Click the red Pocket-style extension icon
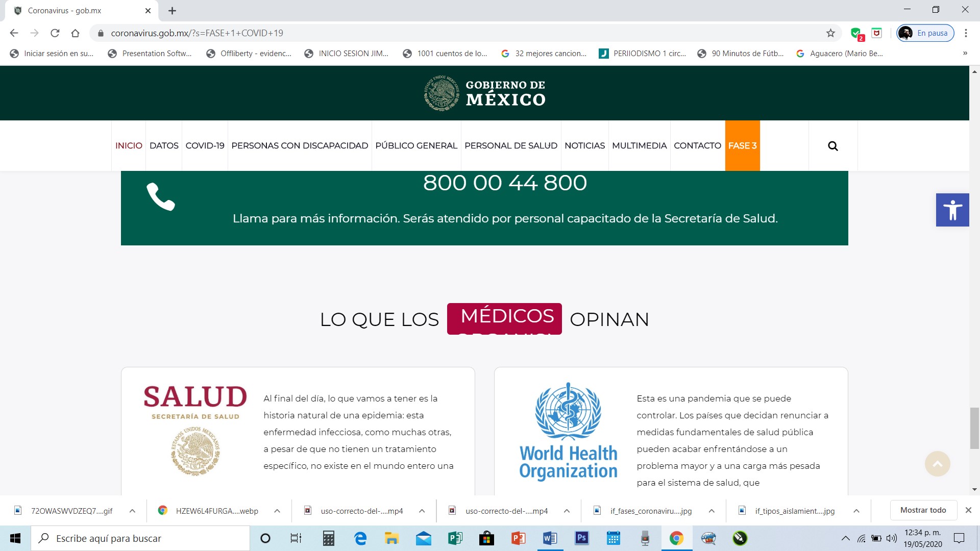 (x=876, y=33)
